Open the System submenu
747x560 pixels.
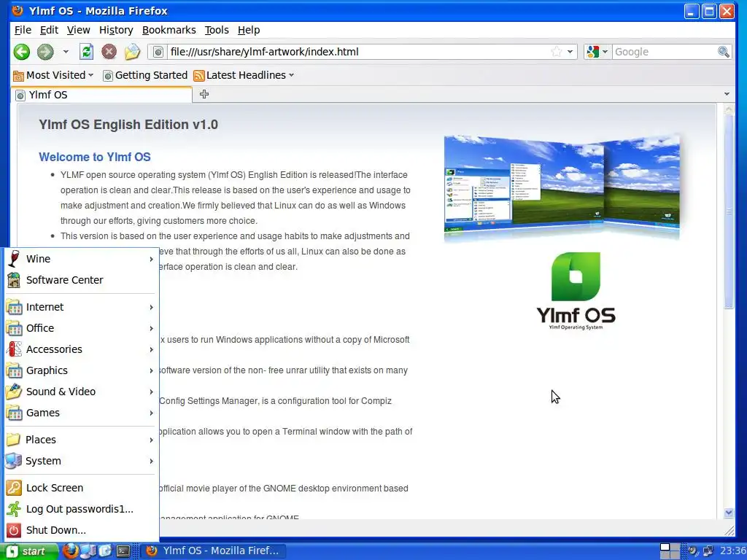(x=82, y=461)
